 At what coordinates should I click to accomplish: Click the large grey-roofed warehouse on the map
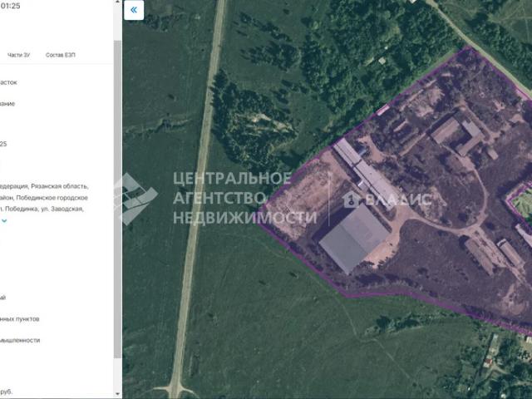coord(354,239)
